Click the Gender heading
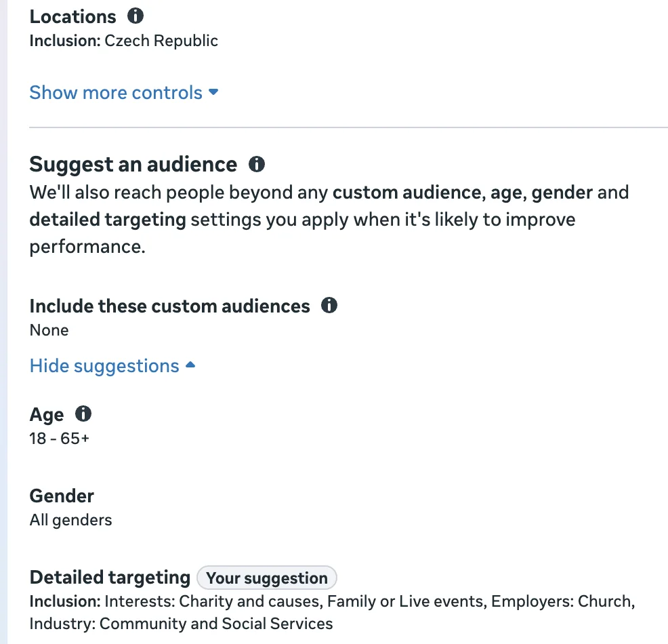 62,496
